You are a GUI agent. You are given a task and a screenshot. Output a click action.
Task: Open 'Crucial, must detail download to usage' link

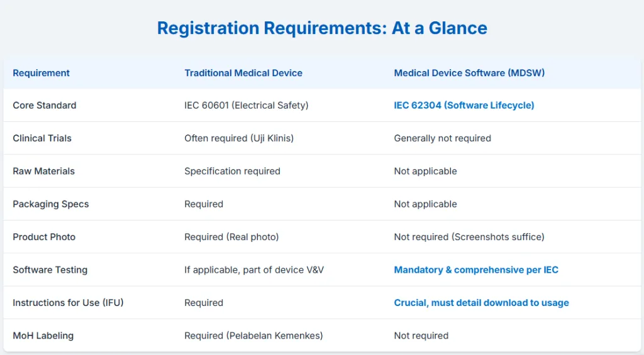(x=481, y=303)
